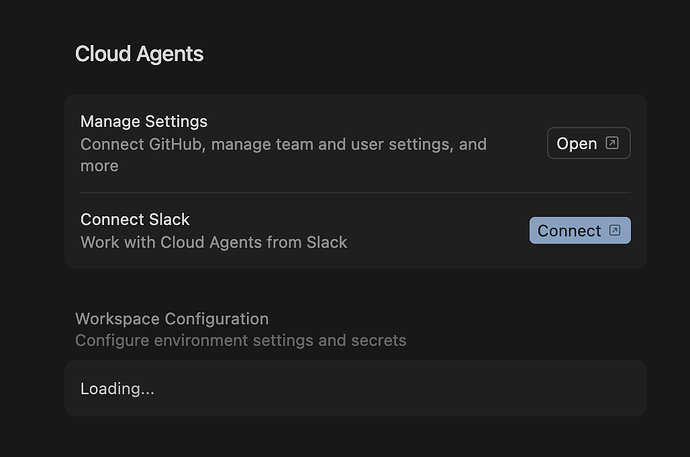Click the Connect Slack title

point(135,219)
